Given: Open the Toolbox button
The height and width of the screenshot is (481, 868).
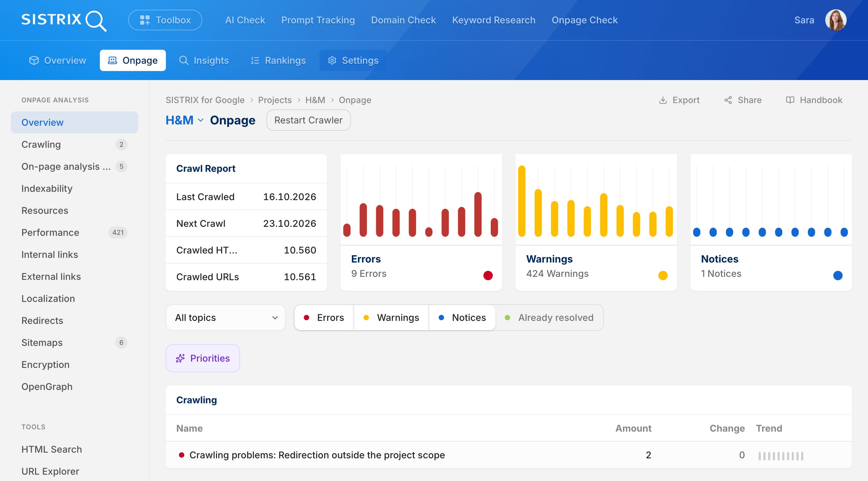Looking at the screenshot, I should tap(165, 20).
